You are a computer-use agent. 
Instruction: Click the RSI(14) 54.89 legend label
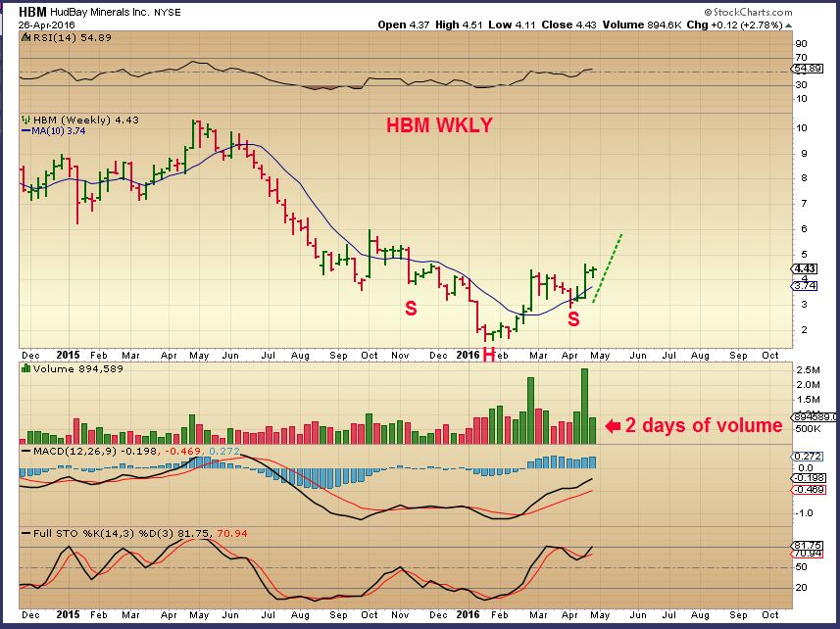[x=73, y=37]
